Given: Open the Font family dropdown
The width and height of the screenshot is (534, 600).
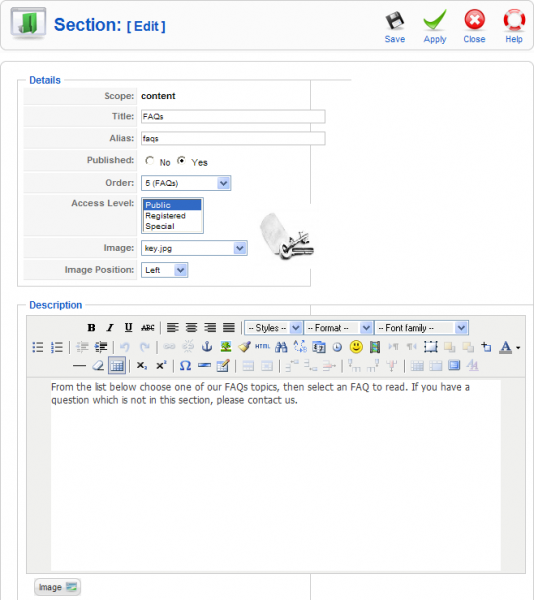Looking at the screenshot, I should [421, 328].
